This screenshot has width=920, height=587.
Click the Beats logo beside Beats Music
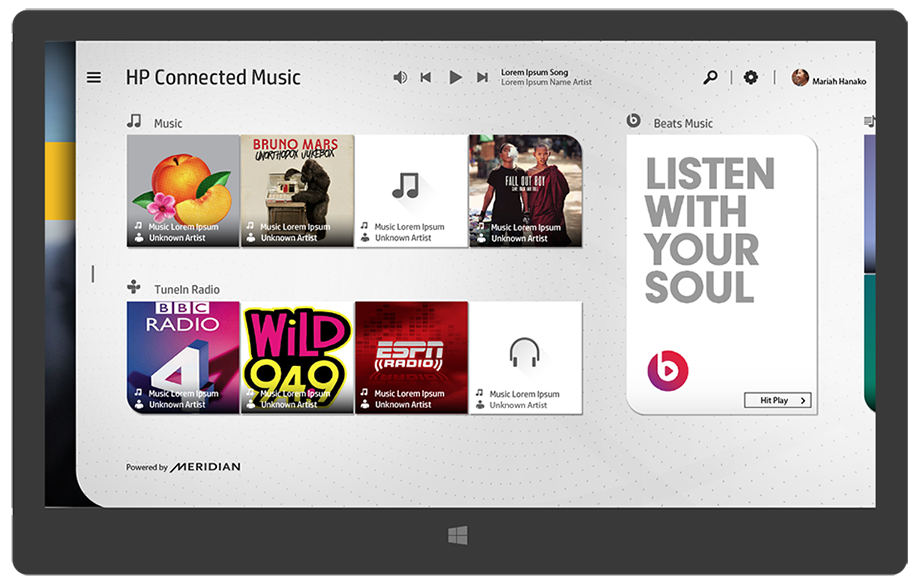[x=634, y=120]
